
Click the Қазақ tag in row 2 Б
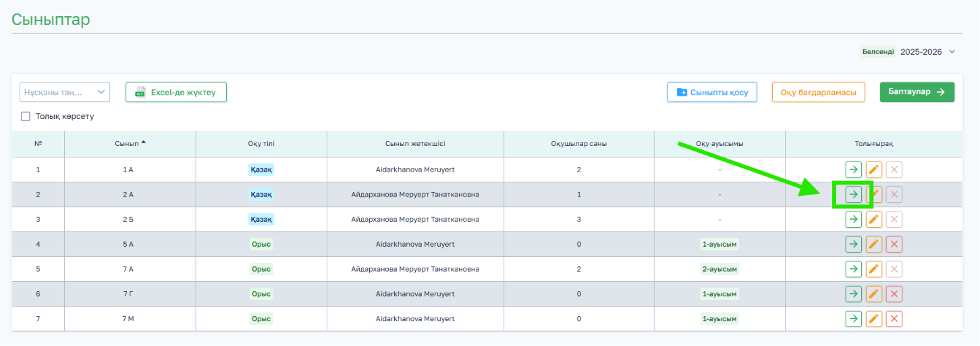261,220
